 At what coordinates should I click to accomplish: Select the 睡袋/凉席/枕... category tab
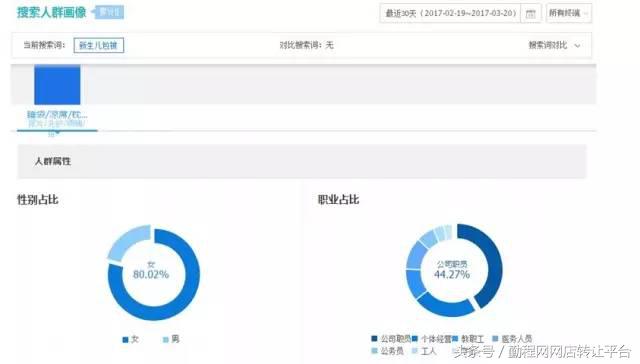coord(57,114)
